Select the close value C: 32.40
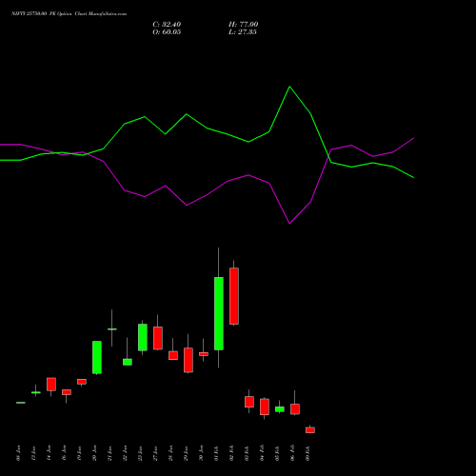The height and width of the screenshot is (476, 476). [167, 25]
